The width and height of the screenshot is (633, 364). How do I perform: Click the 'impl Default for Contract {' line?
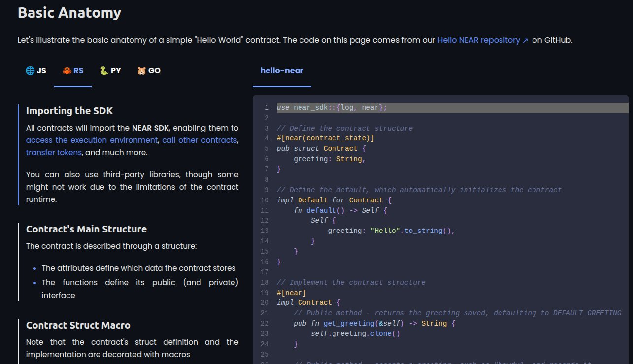point(334,200)
